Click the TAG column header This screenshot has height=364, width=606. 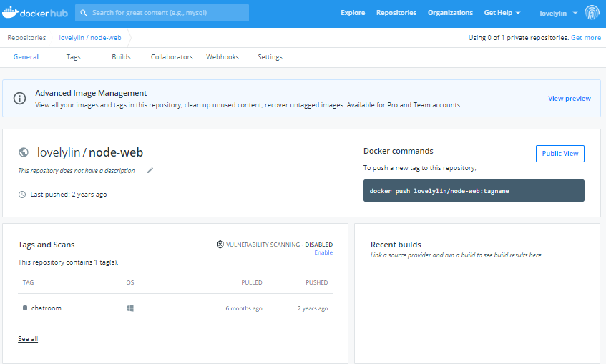pyautogui.click(x=28, y=282)
